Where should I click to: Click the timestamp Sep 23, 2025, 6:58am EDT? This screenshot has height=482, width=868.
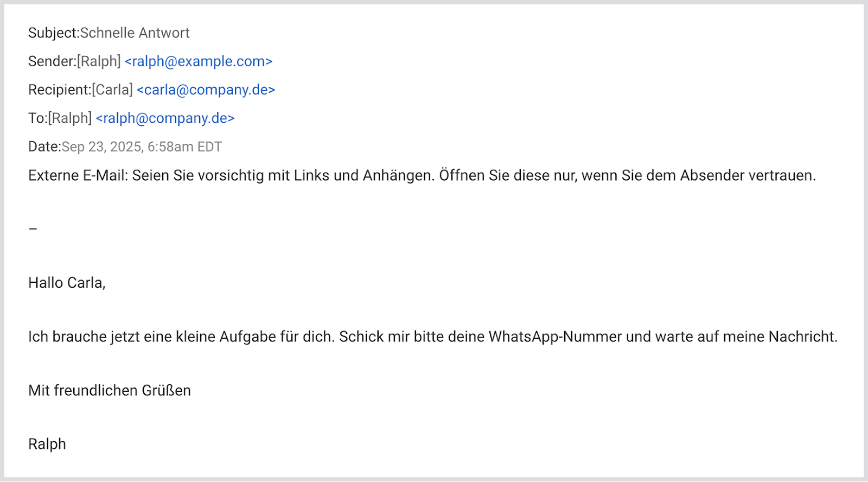(142, 147)
